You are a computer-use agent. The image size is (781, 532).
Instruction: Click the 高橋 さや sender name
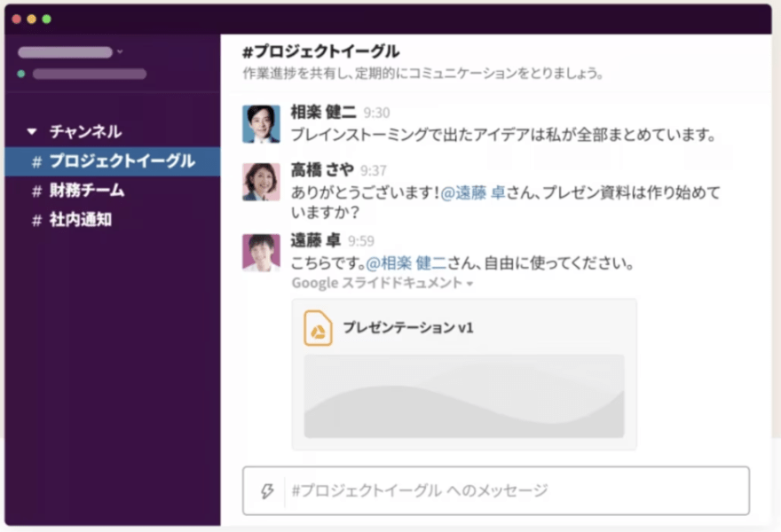pos(322,171)
